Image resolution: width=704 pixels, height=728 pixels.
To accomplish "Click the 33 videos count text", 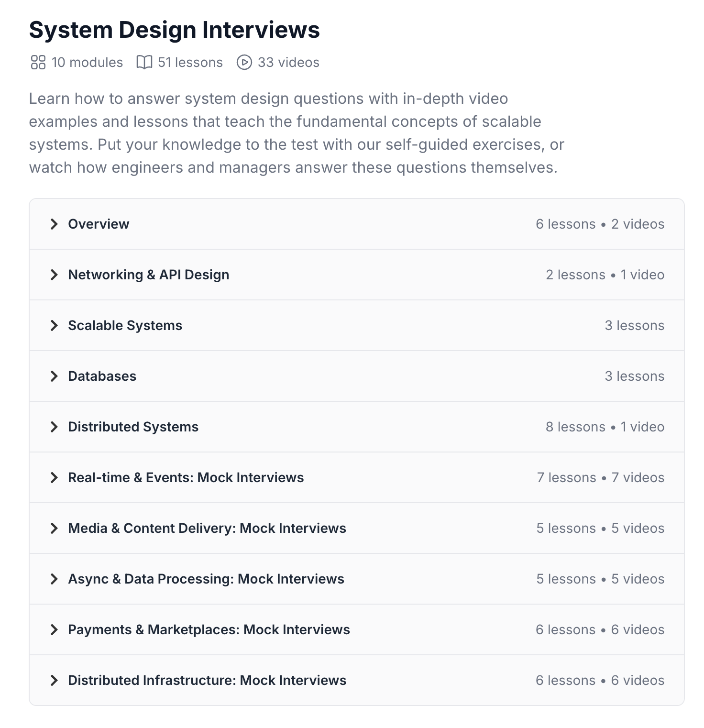I will (x=288, y=62).
